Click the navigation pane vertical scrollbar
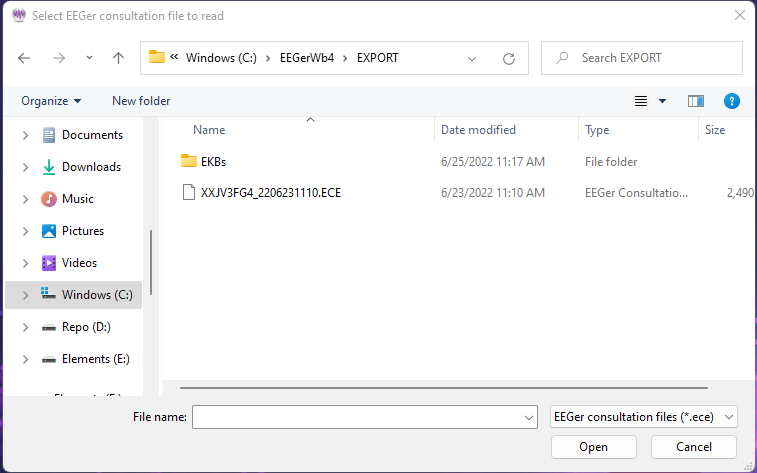 point(151,262)
